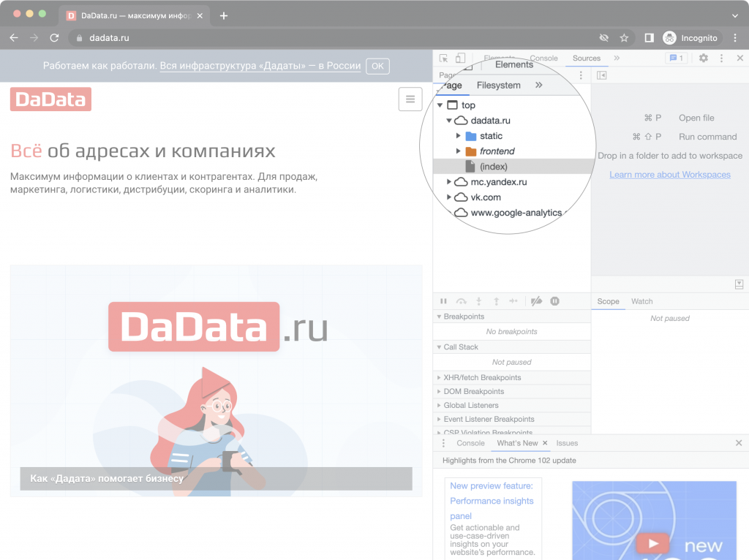Step over the next function call
This screenshot has width=749, height=560.
(461, 301)
